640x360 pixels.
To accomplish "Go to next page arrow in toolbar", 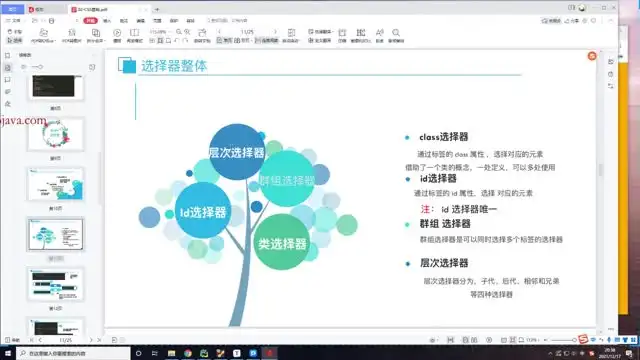I will tap(275, 32).
